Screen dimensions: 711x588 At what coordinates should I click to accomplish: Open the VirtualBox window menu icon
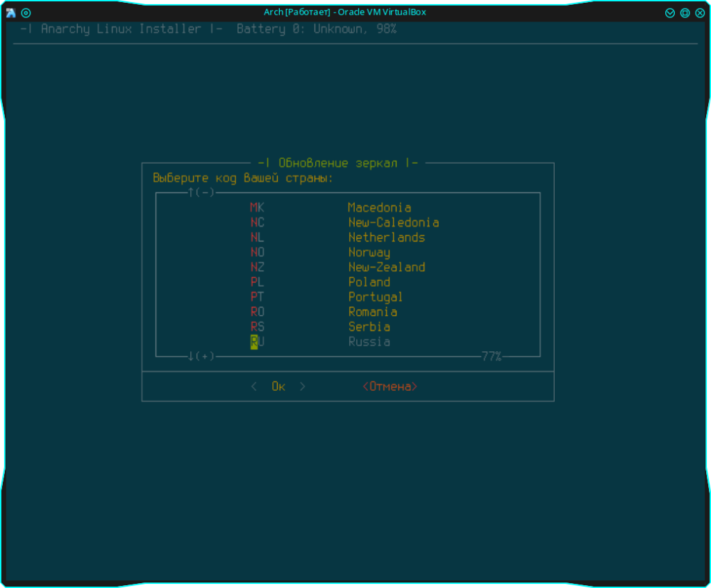coord(11,12)
